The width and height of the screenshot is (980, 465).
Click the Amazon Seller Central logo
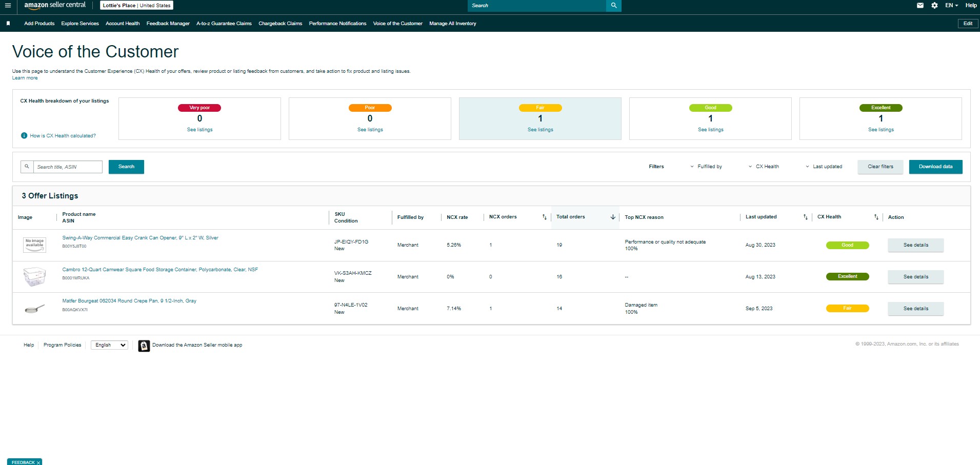[x=55, y=5]
